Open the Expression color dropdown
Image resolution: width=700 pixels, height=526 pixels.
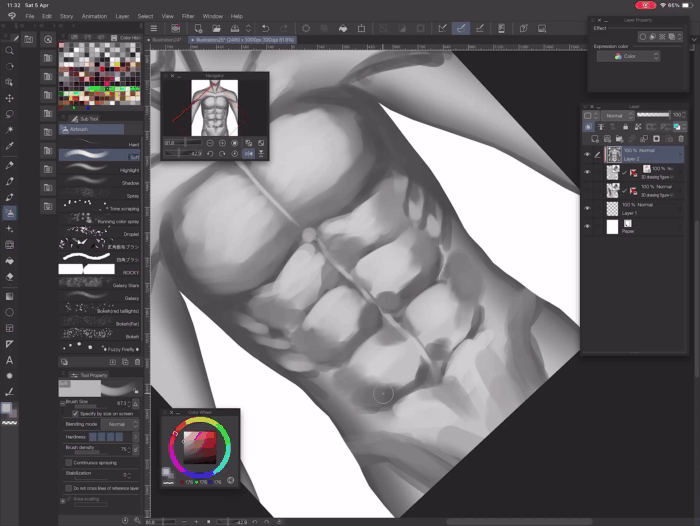pyautogui.click(x=628, y=57)
